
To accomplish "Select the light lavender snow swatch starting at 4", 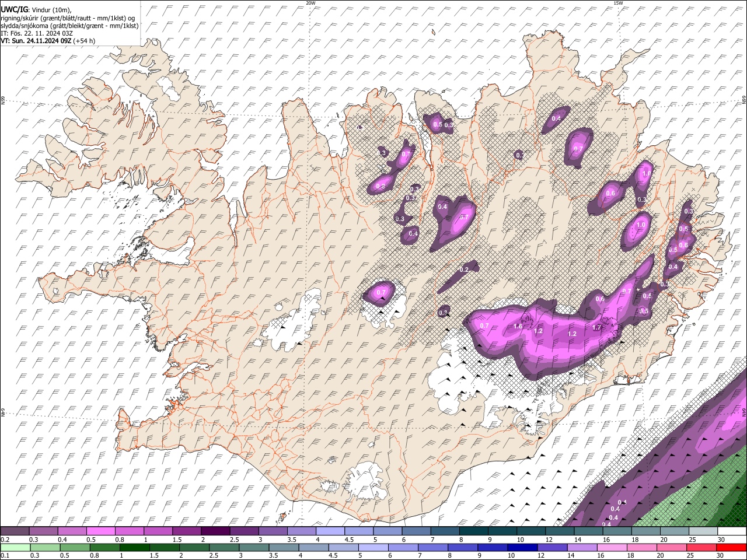I will coord(330,531).
